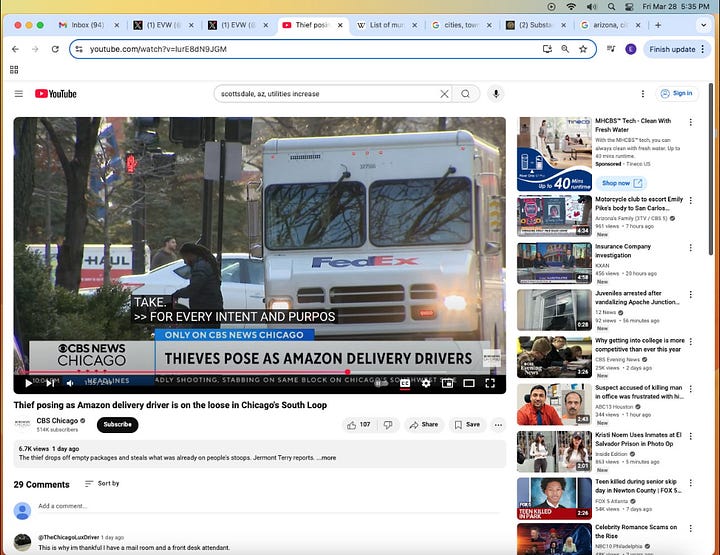Click the YouTube logo
The width and height of the screenshot is (720, 555).
click(56, 94)
